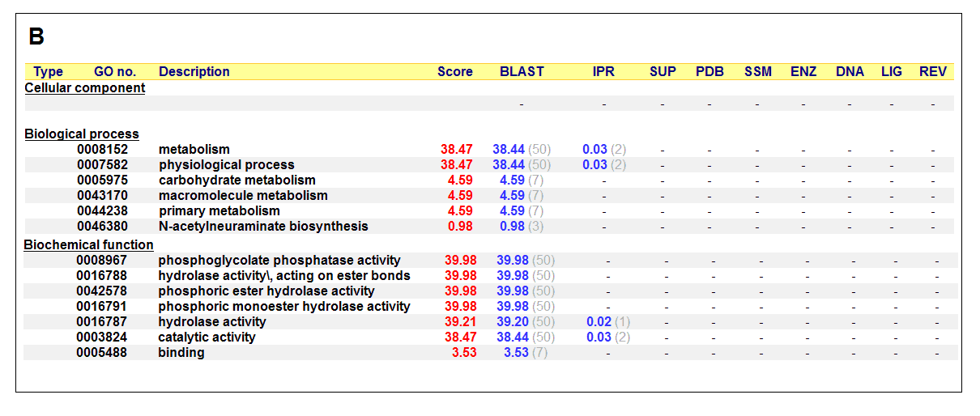Click GO number 0016787
This screenshot has height=416, width=980.
coord(102,321)
